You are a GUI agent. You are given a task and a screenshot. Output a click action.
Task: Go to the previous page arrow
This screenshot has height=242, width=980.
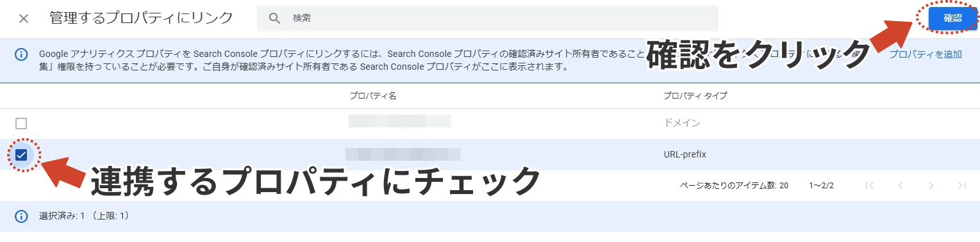[901, 186]
